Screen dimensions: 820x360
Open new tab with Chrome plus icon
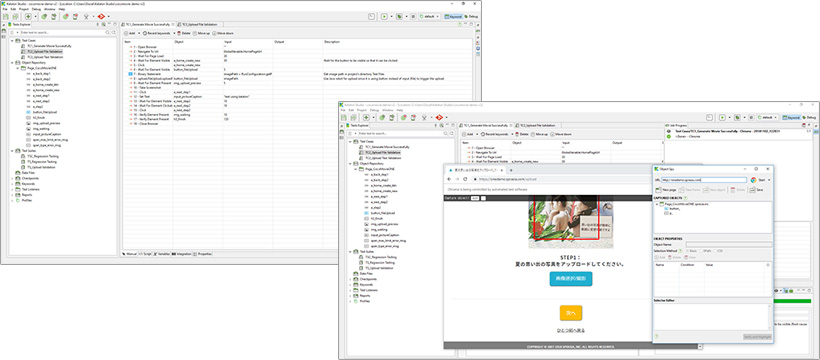511,170
